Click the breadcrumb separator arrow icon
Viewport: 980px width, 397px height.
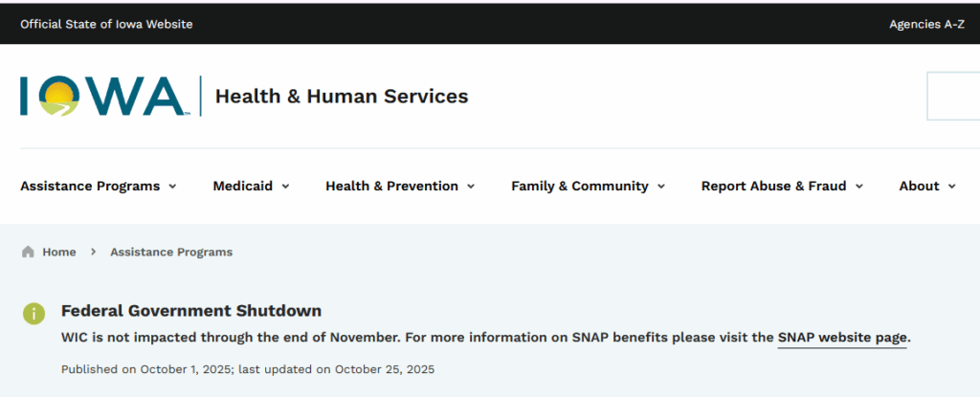coord(93,252)
